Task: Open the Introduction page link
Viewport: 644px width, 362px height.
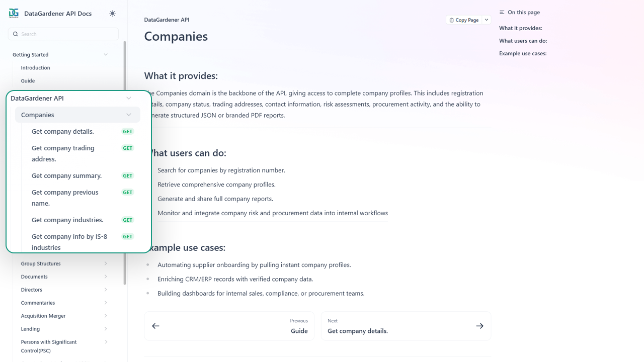Action: pyautogui.click(x=35, y=68)
